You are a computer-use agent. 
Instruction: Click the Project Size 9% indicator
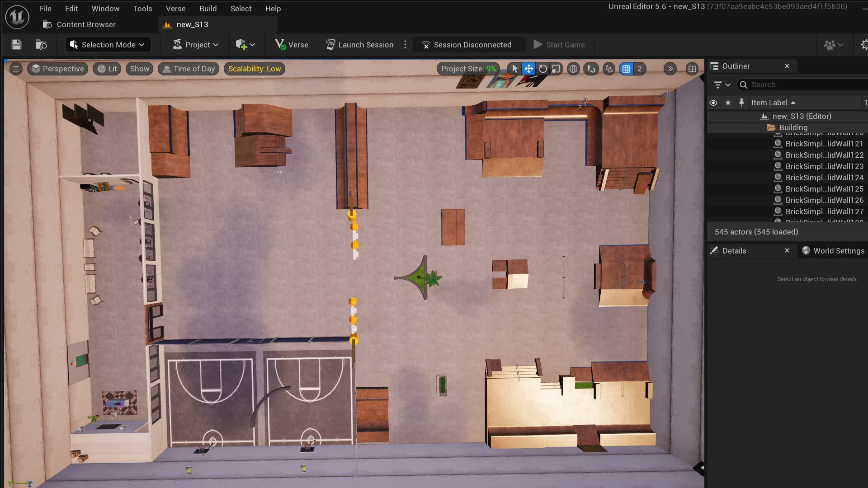468,69
